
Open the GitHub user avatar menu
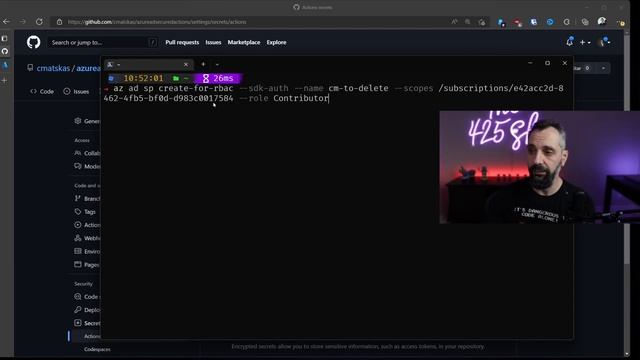click(604, 42)
